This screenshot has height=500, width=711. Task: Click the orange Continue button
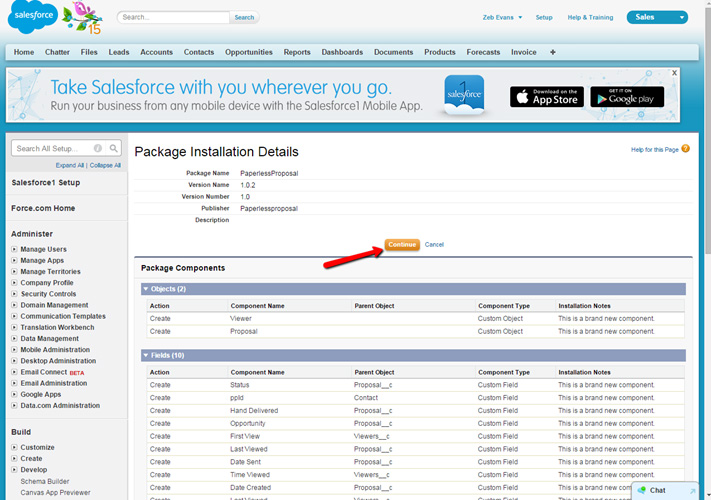[402, 244]
